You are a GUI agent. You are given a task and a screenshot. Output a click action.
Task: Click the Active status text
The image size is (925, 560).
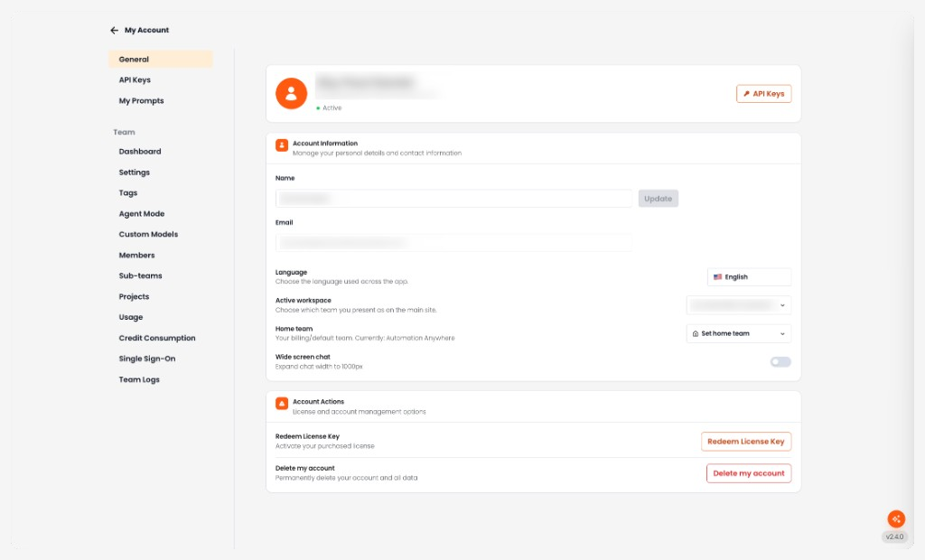pyautogui.click(x=332, y=108)
